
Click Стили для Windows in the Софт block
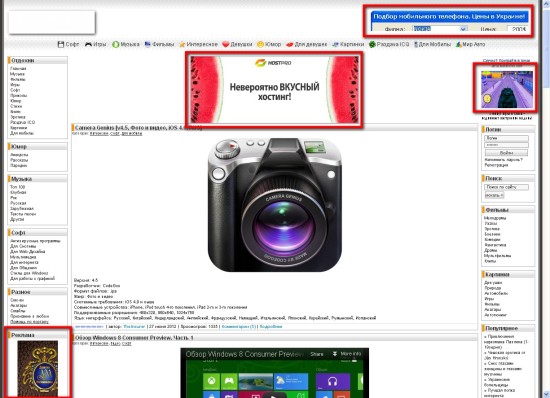(x=29, y=273)
